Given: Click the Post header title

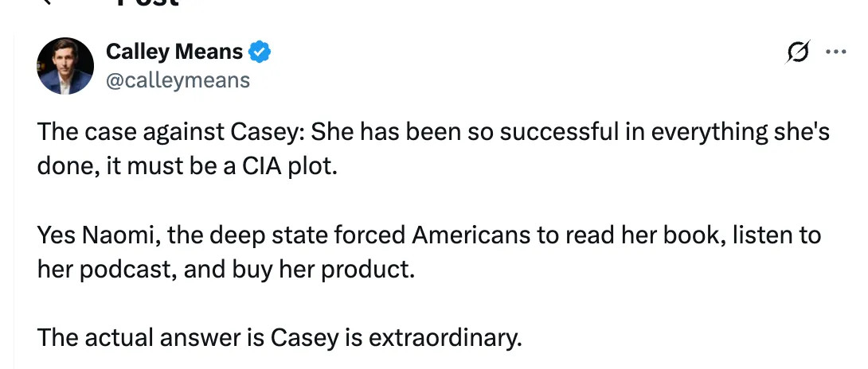Looking at the screenshot, I should click(x=148, y=2).
